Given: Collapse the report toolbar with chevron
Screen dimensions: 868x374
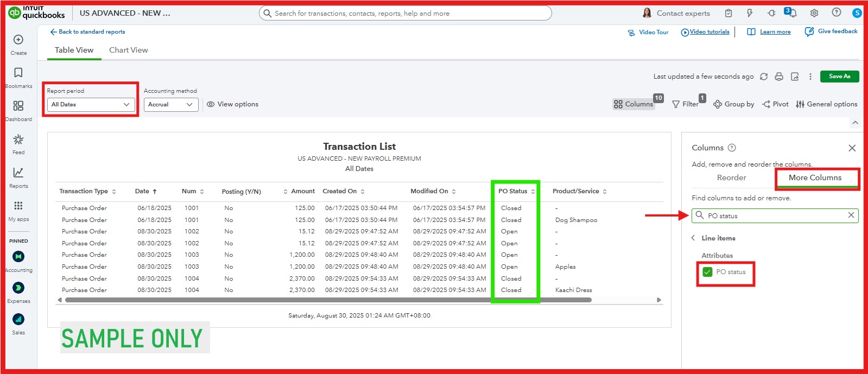Looking at the screenshot, I should 855,123.
